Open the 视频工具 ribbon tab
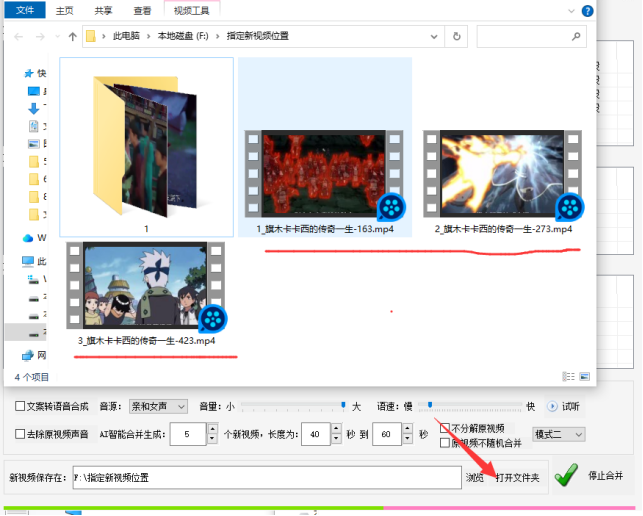 [192, 10]
